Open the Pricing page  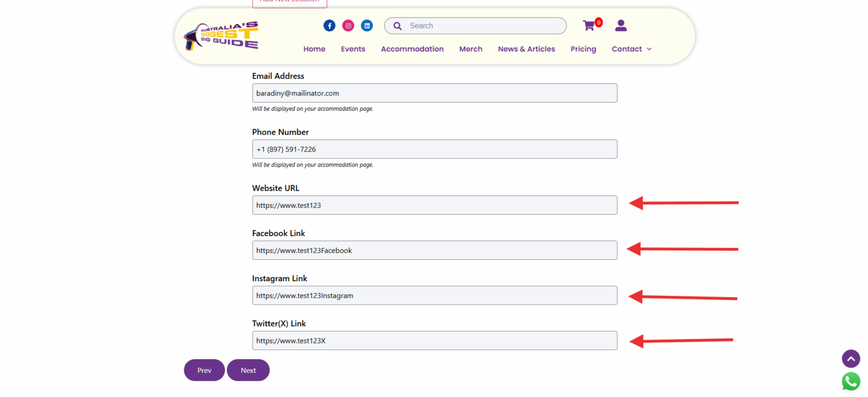click(583, 49)
